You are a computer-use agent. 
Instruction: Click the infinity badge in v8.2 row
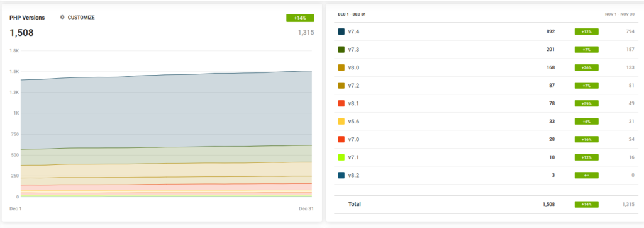pyautogui.click(x=587, y=175)
